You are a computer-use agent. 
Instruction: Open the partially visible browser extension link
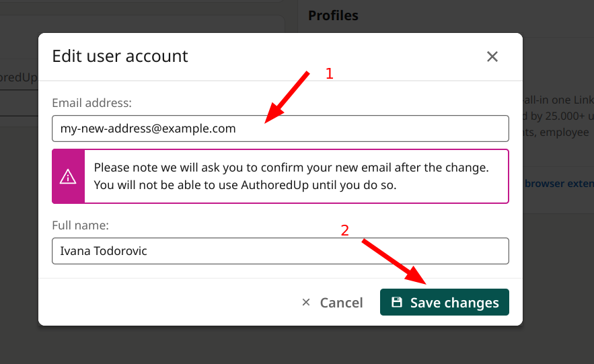[x=559, y=184]
